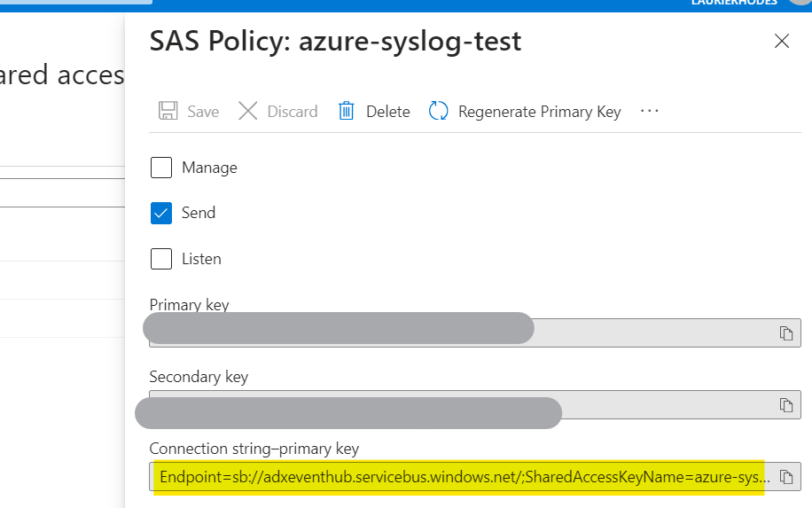Click inside the Primary key field
The width and height of the screenshot is (812, 508).
point(475,333)
